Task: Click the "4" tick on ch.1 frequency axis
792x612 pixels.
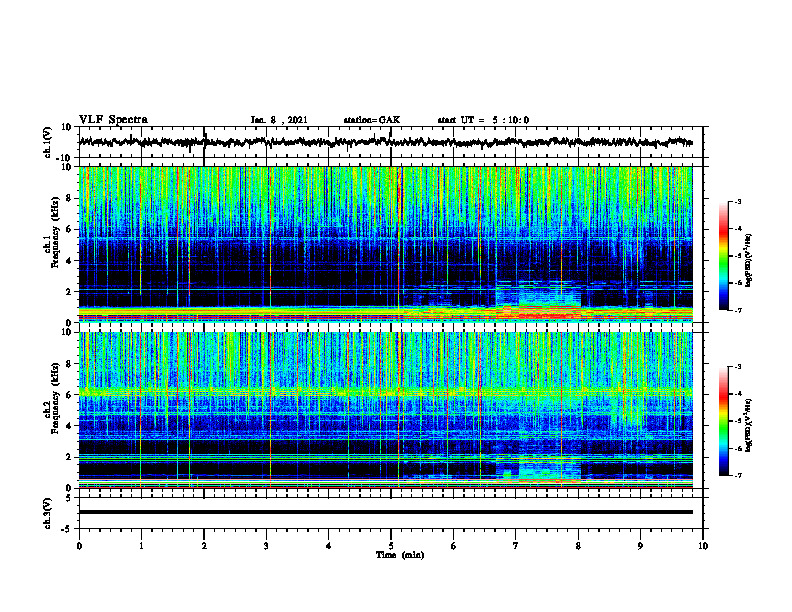Action: (x=69, y=261)
